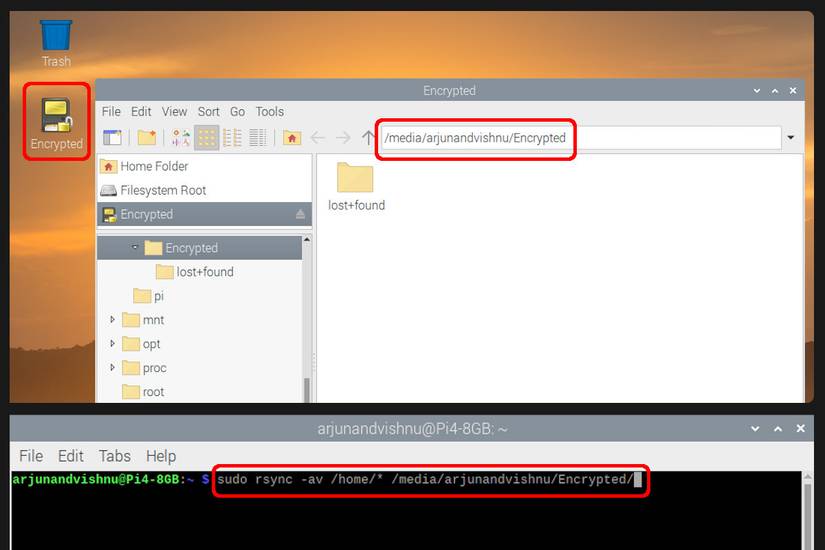Open the file manager Edit menu
825x550 pixels.
pyautogui.click(x=141, y=112)
